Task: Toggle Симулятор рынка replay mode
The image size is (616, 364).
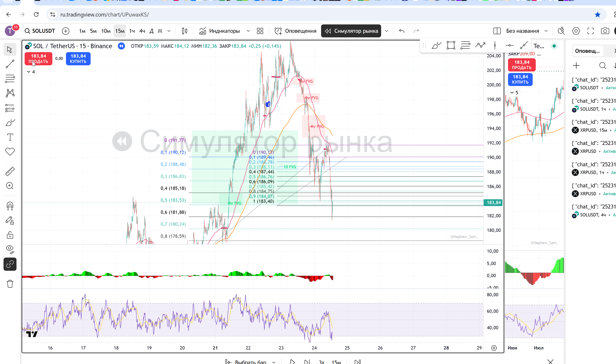Action: coord(351,31)
